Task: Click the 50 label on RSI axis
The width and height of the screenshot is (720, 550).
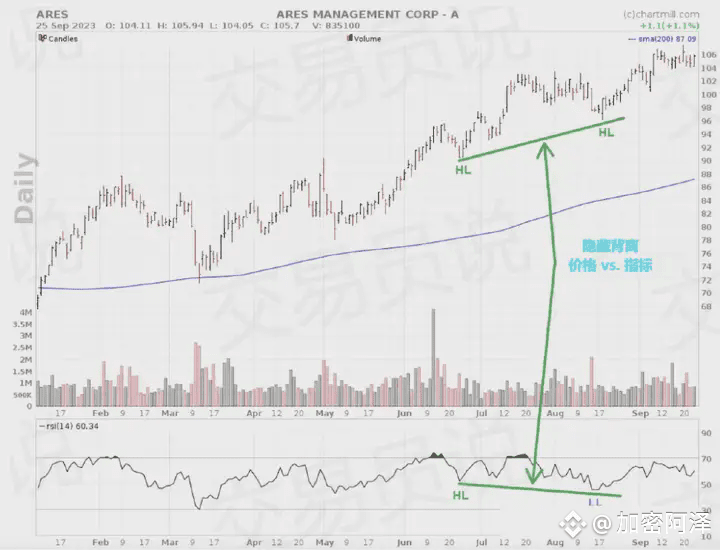Action: click(x=706, y=485)
